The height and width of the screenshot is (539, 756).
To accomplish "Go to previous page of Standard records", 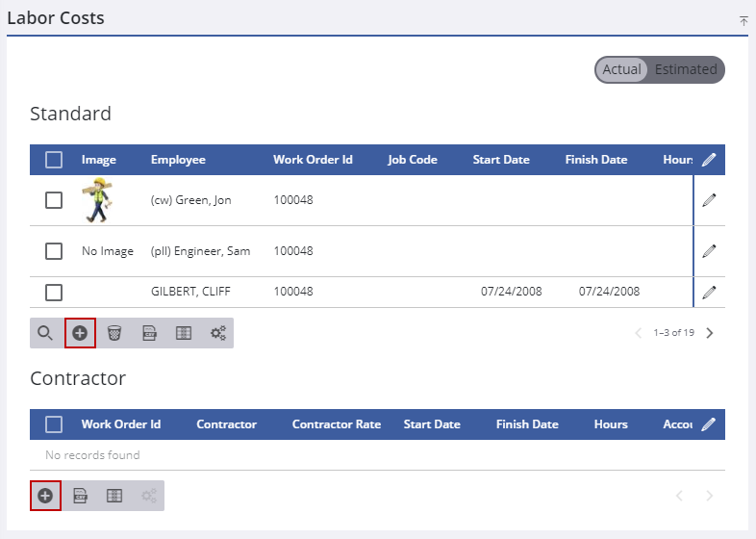I will [x=638, y=333].
